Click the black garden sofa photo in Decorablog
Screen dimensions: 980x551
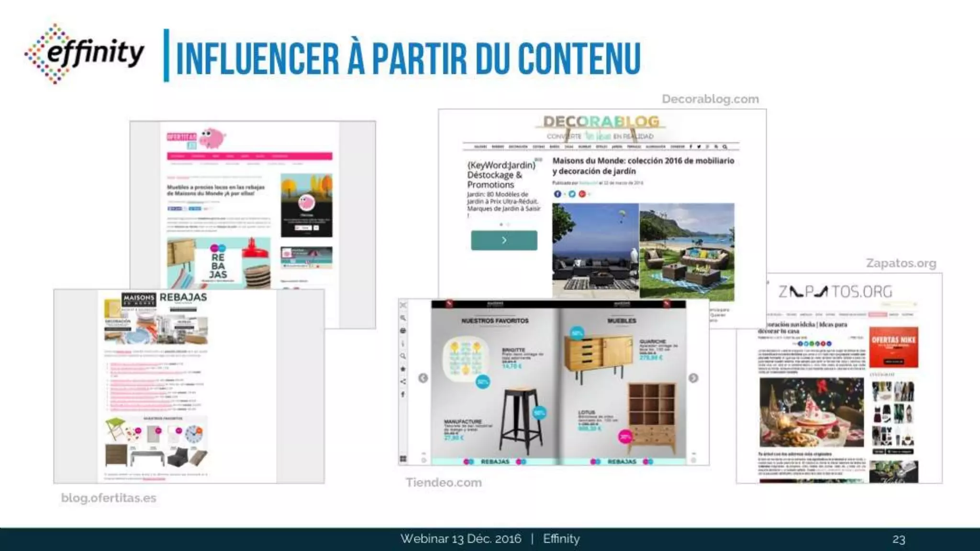[595, 251]
